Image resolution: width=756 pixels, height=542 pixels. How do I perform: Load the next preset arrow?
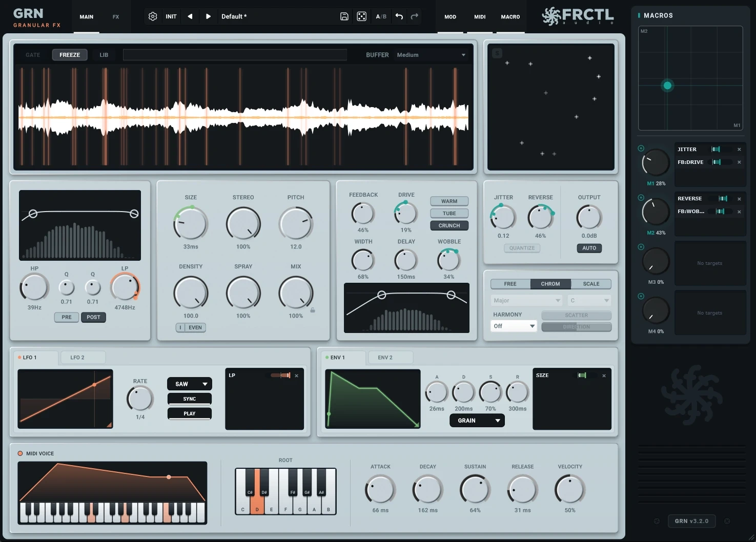[208, 16]
